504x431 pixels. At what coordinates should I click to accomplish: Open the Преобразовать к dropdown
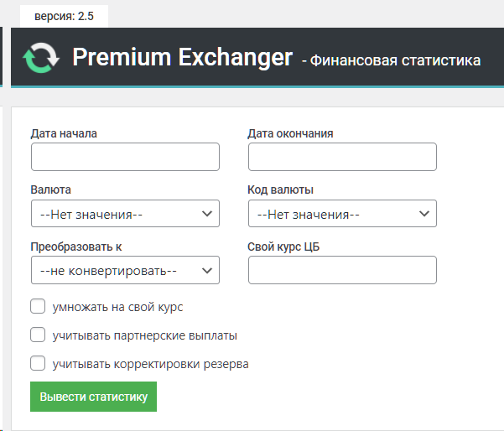tap(125, 271)
